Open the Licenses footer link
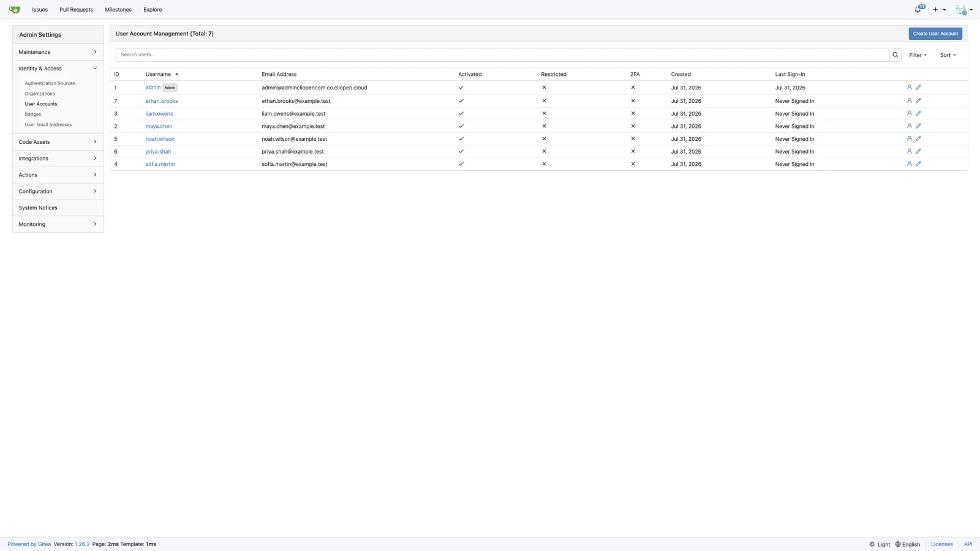The width and height of the screenshot is (980, 551). coord(942,544)
